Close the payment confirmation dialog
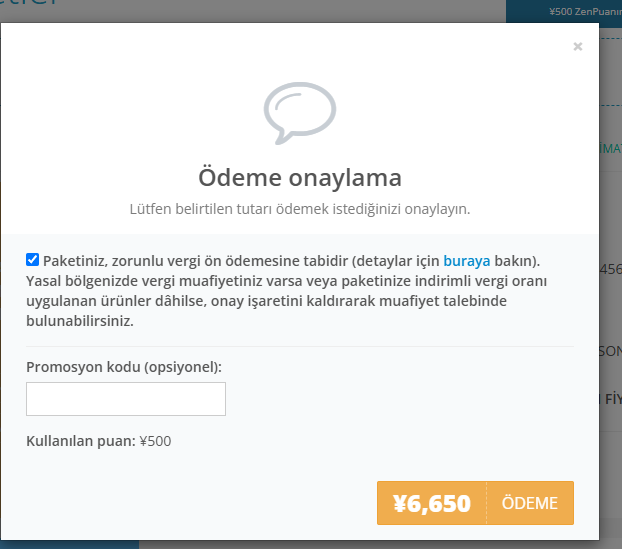Screen dimensions: 622x549 577,46
